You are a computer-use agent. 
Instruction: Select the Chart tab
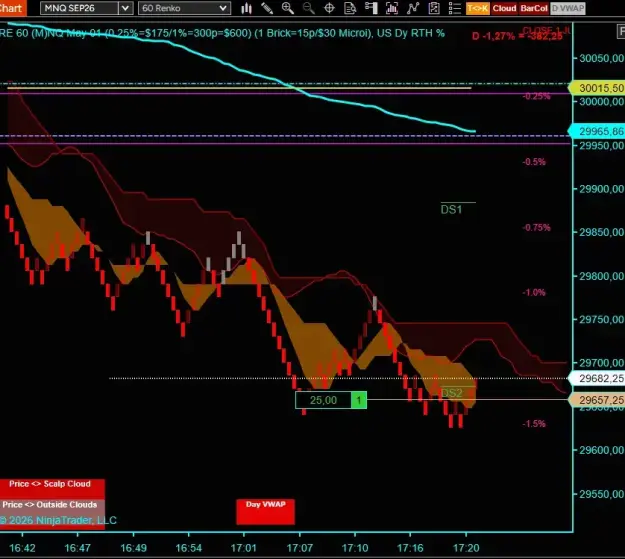tap(12, 8)
